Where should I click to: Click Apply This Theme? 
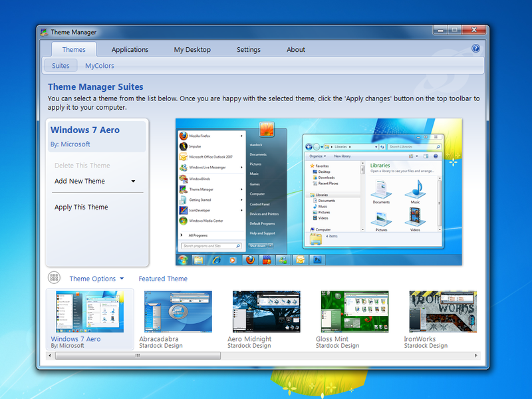pyautogui.click(x=81, y=207)
